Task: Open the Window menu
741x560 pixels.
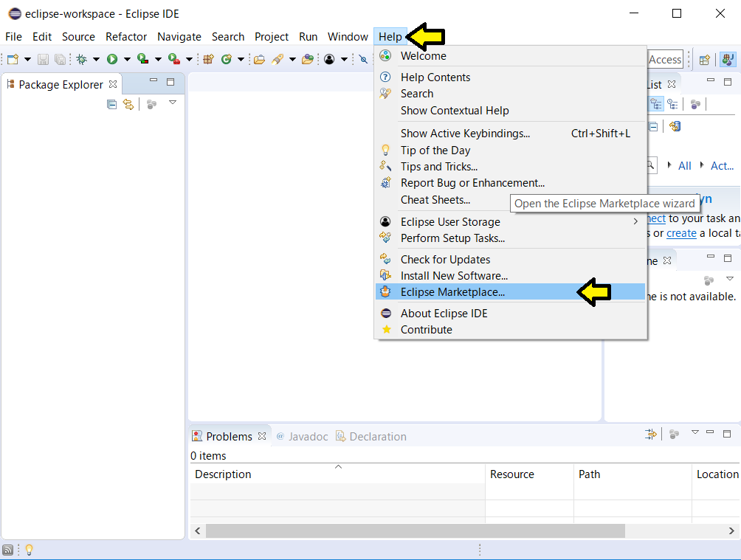Action: click(348, 37)
